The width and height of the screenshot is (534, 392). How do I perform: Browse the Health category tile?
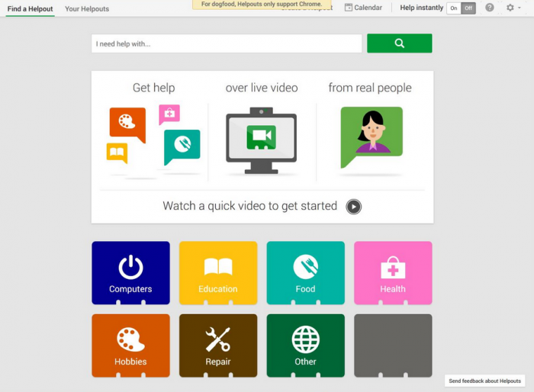click(393, 273)
